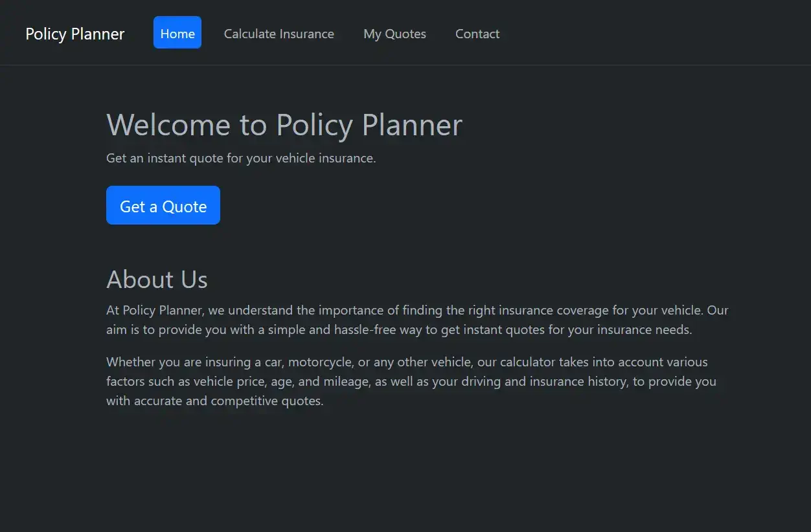Click the Policy Planner brand in navbar
This screenshot has height=532, width=811.
pos(74,34)
